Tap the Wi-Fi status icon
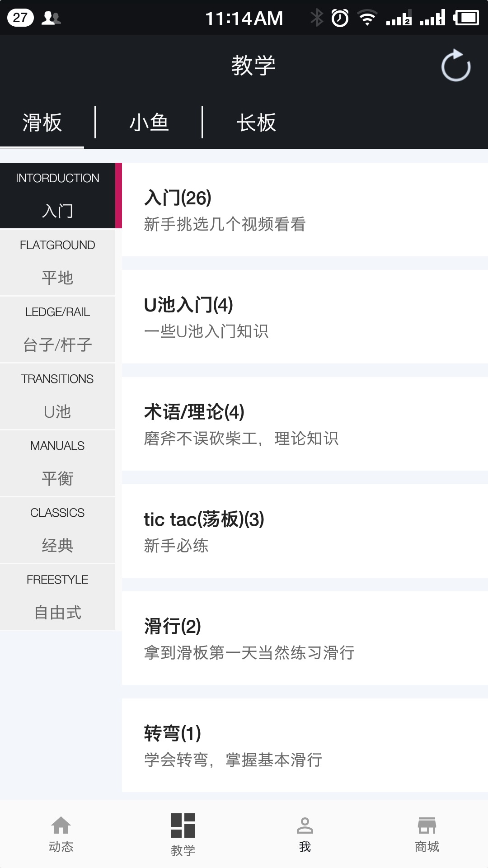This screenshot has width=488, height=868. pos(367,18)
